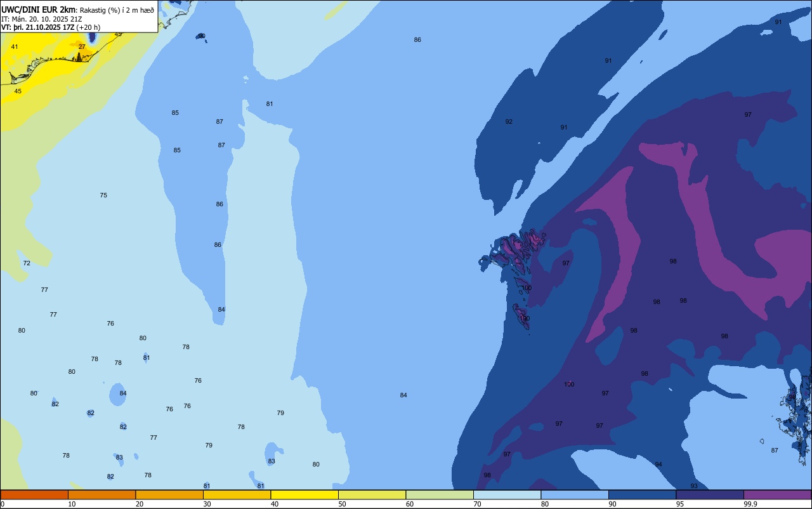Pick the light green 60–70 legend swatch
Image resolution: width=812 pixels, height=509 pixels.
[x=440, y=494]
